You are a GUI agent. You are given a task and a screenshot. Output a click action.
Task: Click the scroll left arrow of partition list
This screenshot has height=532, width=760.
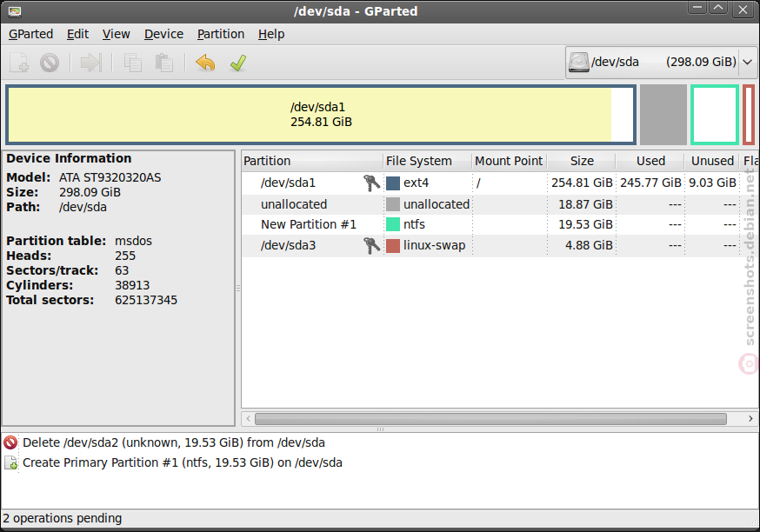click(248, 419)
